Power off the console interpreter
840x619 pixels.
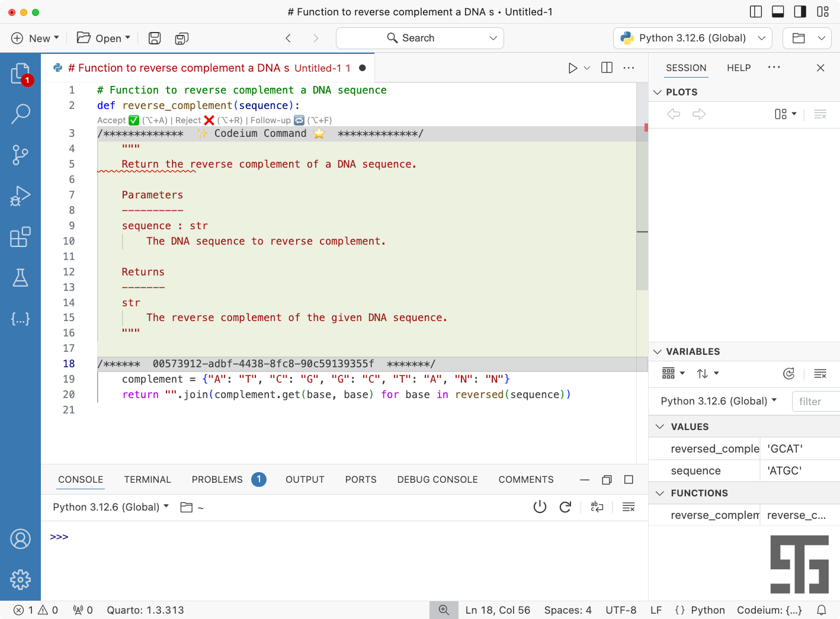540,507
